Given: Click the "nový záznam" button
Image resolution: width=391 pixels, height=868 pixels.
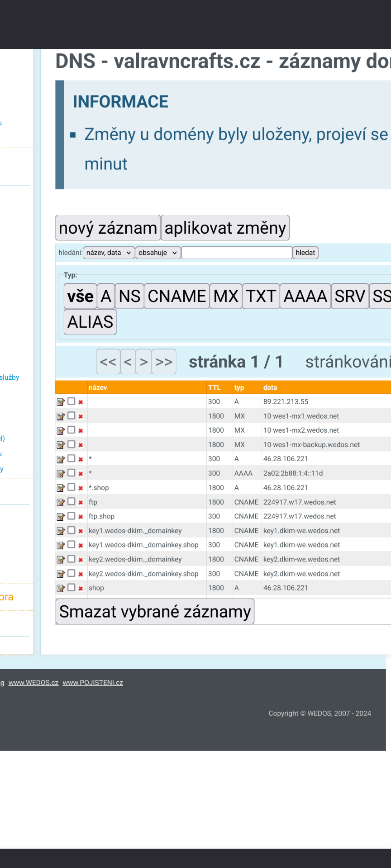Looking at the screenshot, I should [x=108, y=228].
